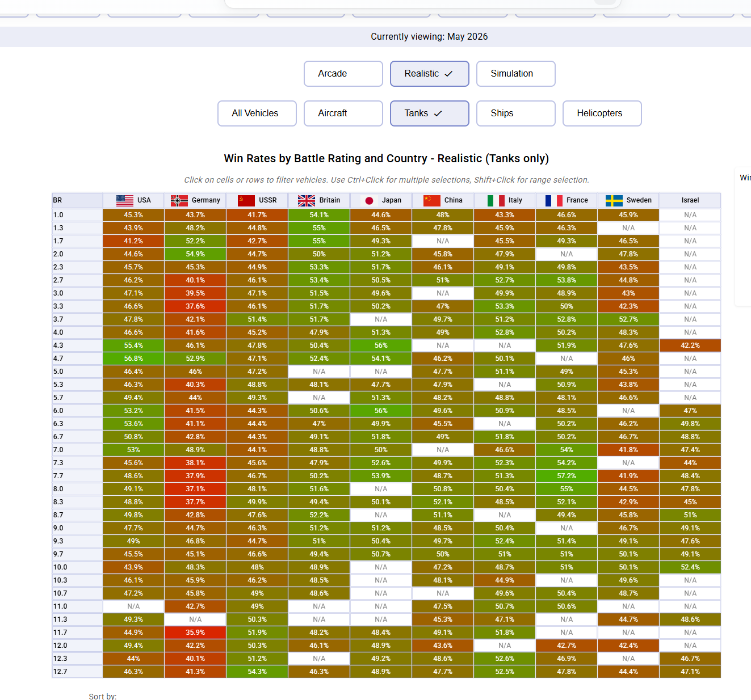Click the Israel column header
This screenshot has width=751, height=700.
pyautogui.click(x=690, y=200)
